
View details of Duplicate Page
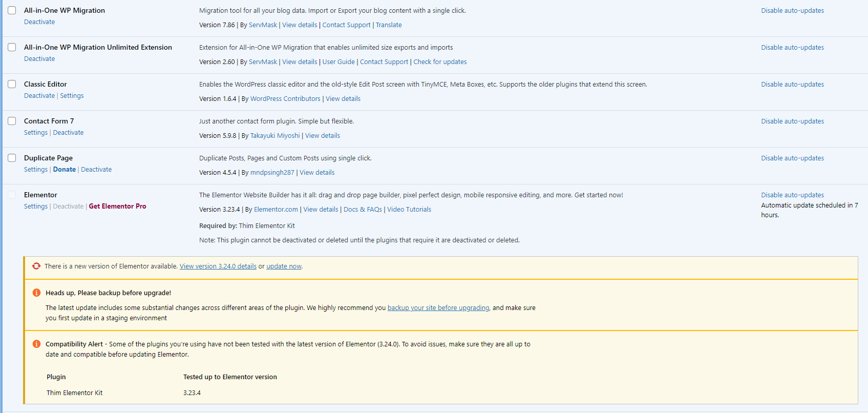tap(317, 173)
